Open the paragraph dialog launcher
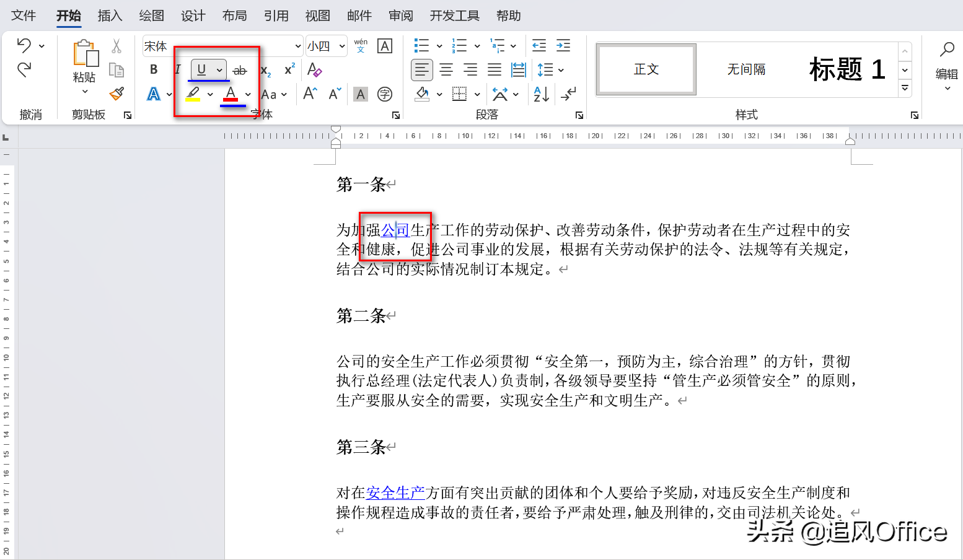This screenshot has height=560, width=963. pos(579,115)
